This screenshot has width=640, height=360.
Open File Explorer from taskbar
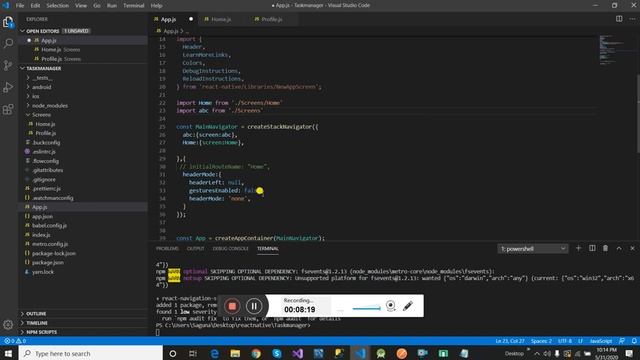(x=235, y=353)
